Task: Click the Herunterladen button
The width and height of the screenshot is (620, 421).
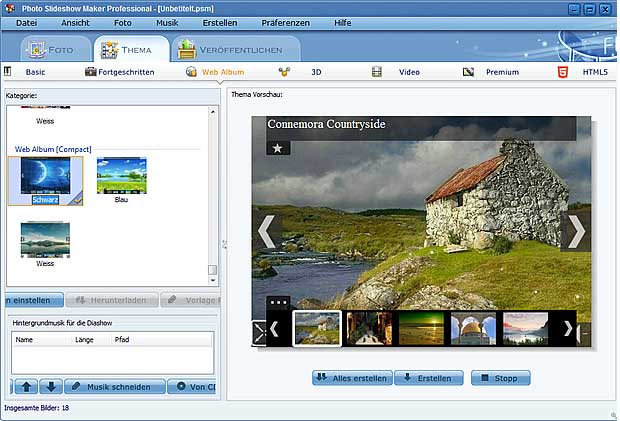Action: tap(112, 300)
